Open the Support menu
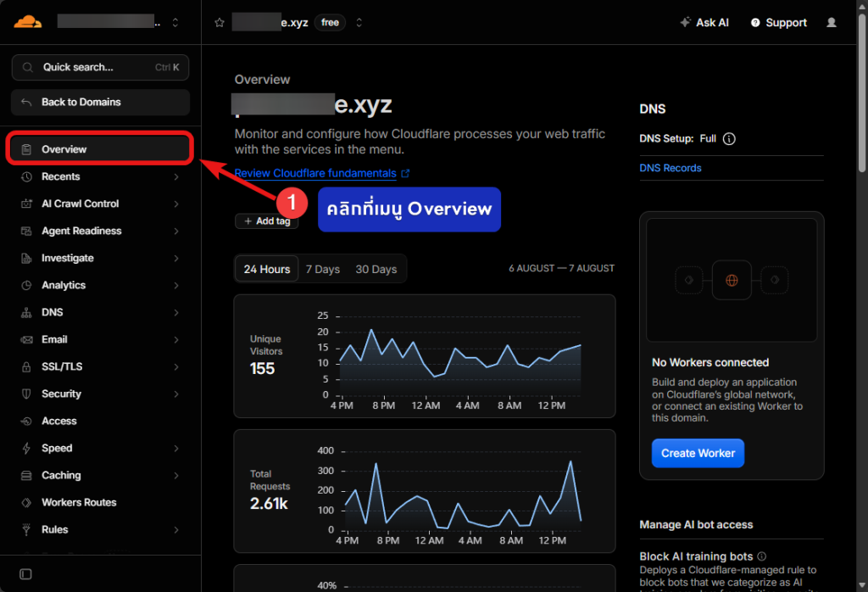 pos(778,23)
